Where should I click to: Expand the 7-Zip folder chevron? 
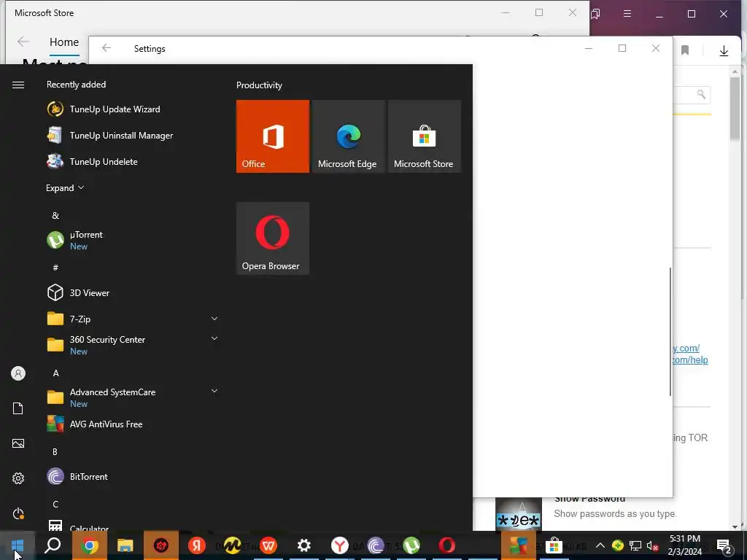(x=214, y=319)
